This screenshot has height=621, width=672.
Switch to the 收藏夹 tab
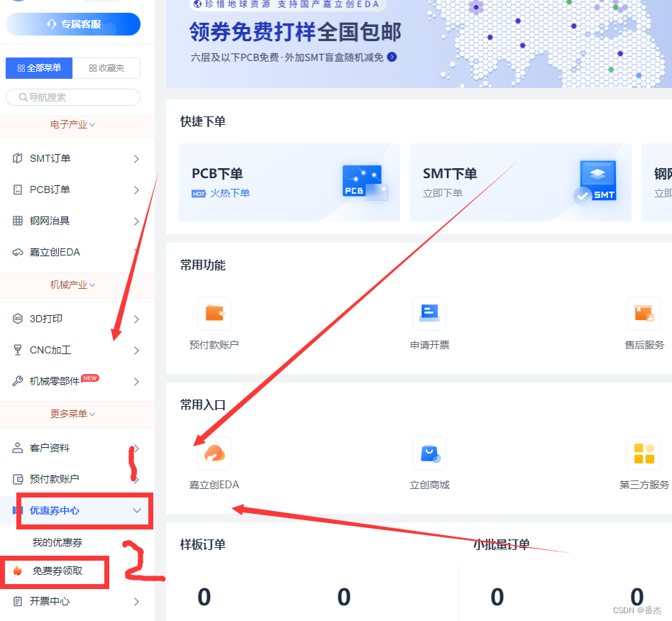106,68
